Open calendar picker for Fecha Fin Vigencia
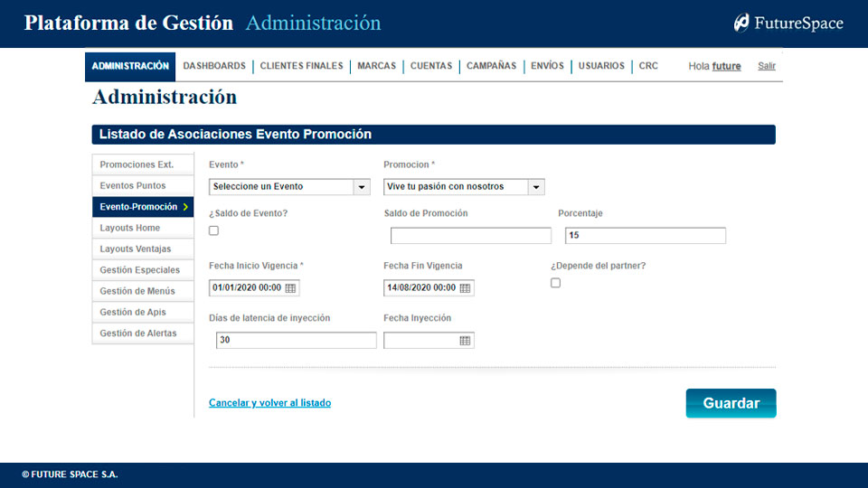This screenshot has width=868, height=488. coord(465,287)
